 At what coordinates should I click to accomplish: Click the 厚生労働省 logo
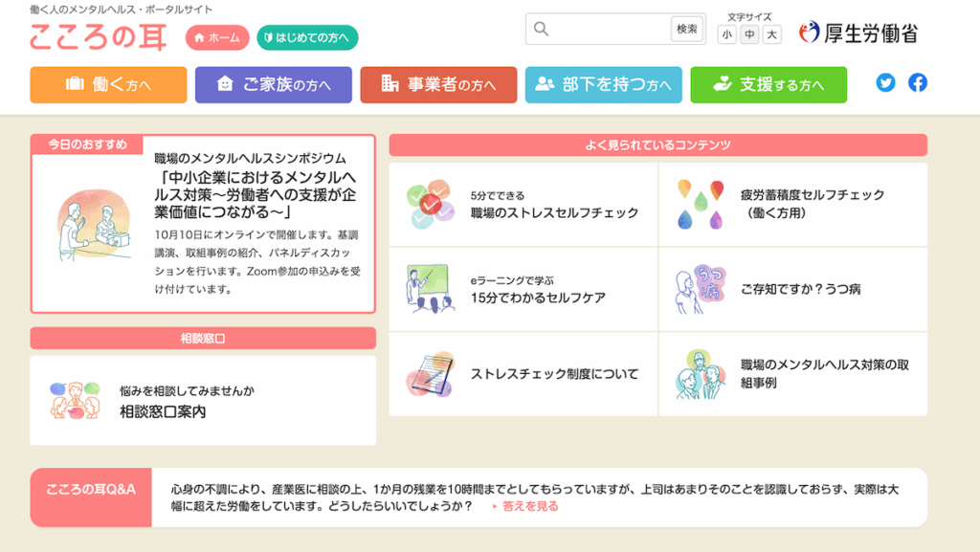click(858, 33)
